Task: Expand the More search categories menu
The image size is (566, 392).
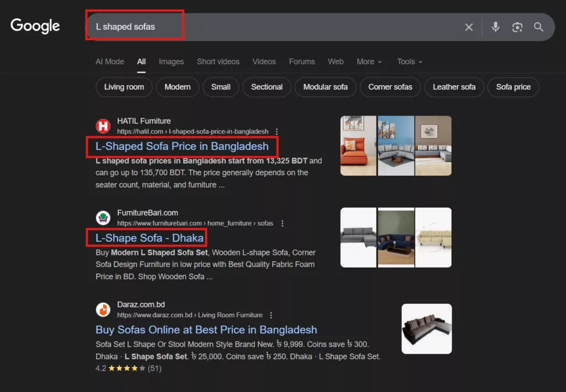Action: click(368, 61)
